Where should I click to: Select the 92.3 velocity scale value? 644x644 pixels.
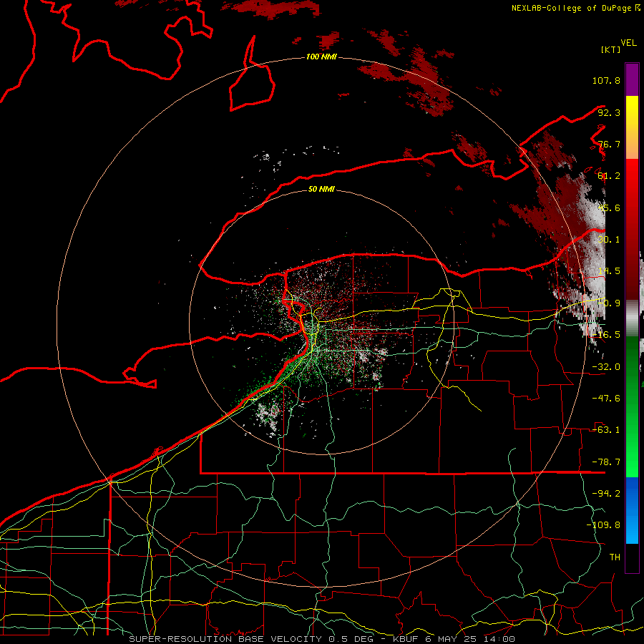click(x=609, y=112)
